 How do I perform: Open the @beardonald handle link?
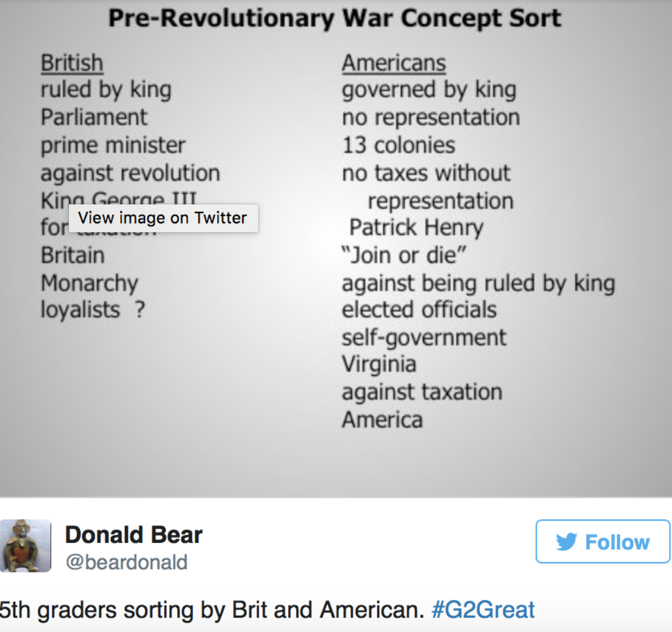(x=127, y=562)
